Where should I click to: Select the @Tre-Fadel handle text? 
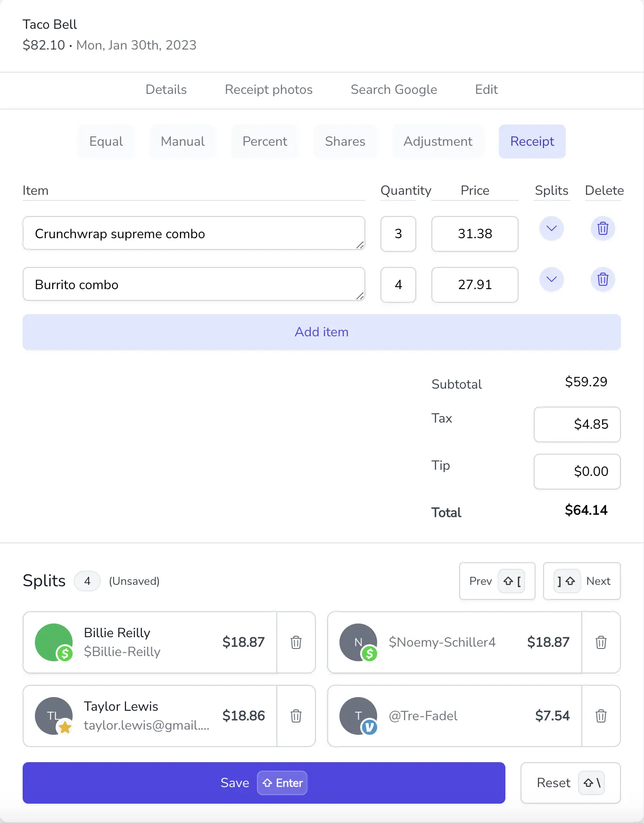point(423,716)
